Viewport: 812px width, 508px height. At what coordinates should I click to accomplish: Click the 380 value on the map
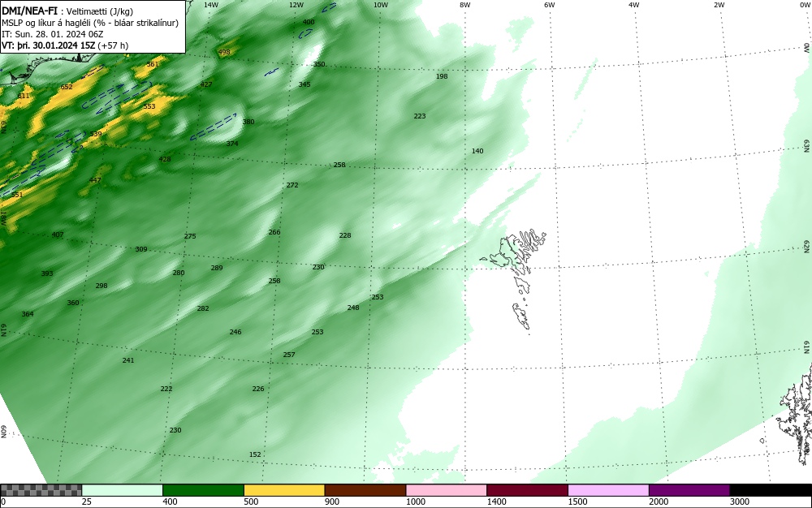pos(248,122)
